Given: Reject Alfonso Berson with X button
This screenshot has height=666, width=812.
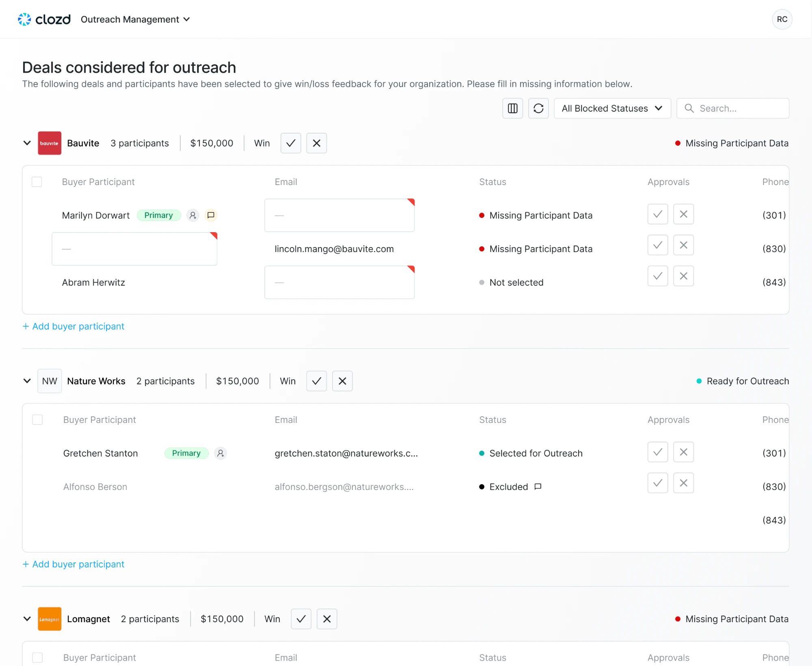Looking at the screenshot, I should coord(684,483).
